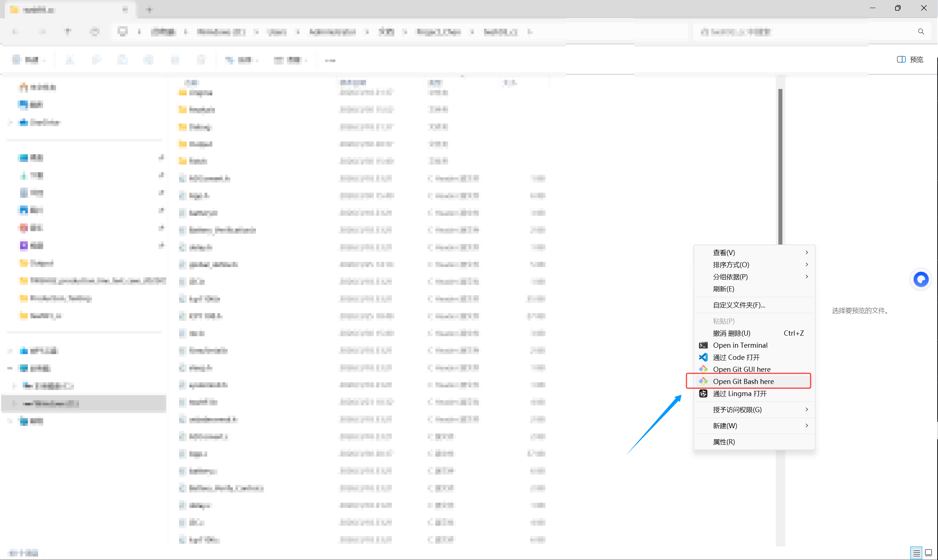The width and height of the screenshot is (938, 560).
Task: Click the file list vertical scrollbar
Action: click(780, 166)
